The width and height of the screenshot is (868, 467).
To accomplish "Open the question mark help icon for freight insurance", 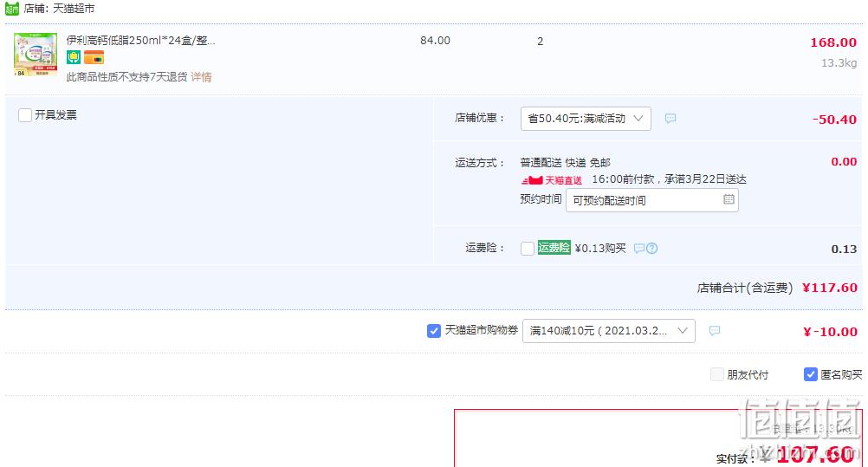I will (652, 248).
